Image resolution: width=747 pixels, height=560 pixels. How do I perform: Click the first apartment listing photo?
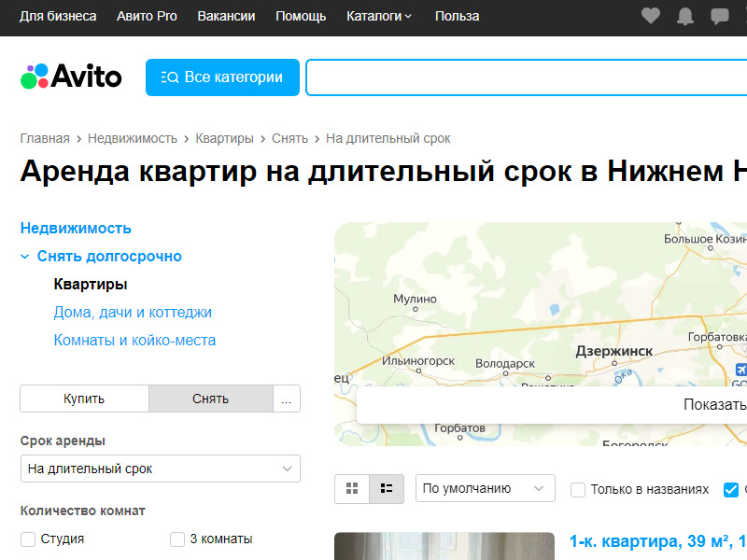(444, 546)
